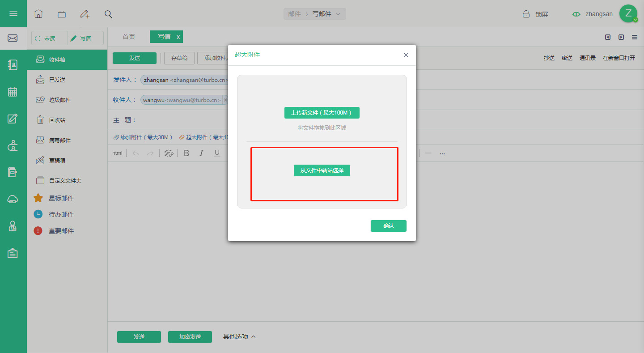The image size is (644, 353).
Task: Switch to the 首页 tab
Action: pos(129,37)
